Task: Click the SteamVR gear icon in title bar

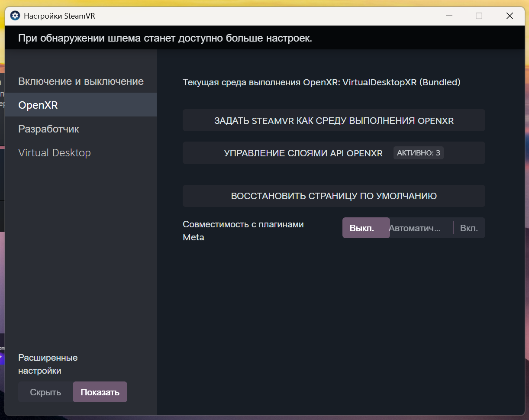Action: pyautogui.click(x=15, y=16)
